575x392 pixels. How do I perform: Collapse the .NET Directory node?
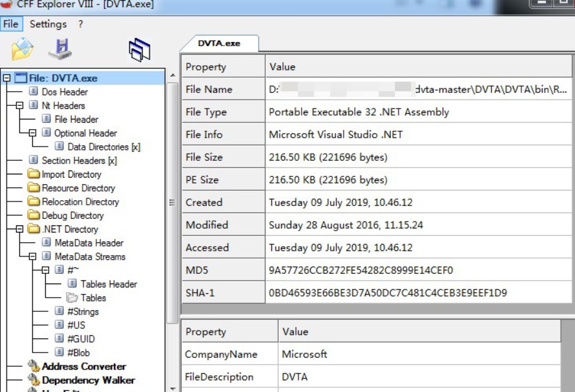[20, 229]
